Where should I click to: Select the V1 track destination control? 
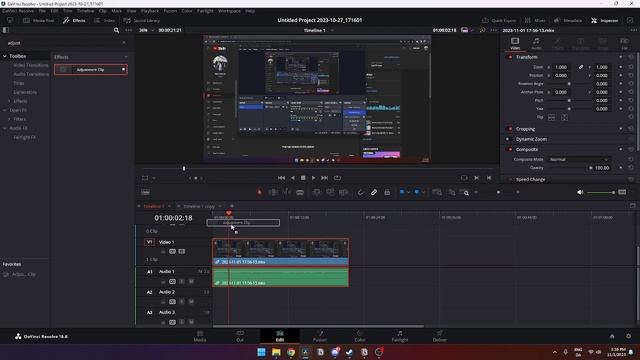149,242
